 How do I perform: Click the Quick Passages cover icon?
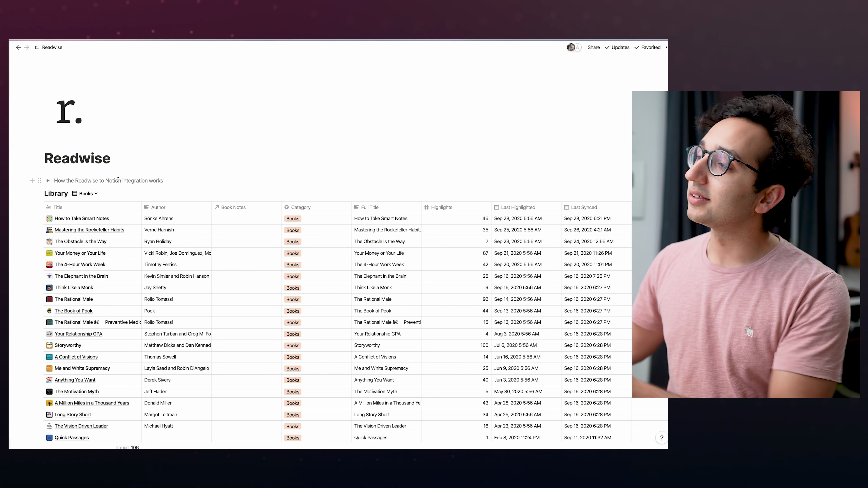point(49,438)
